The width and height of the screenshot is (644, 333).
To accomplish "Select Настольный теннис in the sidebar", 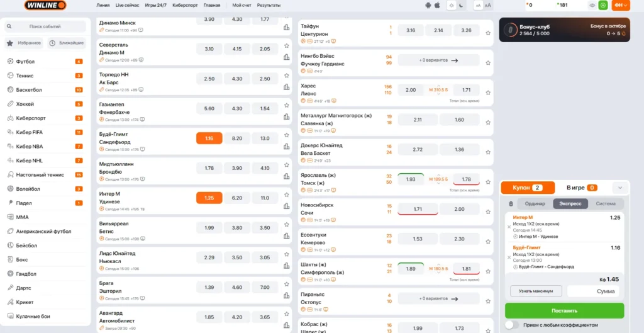I will coord(45,175).
